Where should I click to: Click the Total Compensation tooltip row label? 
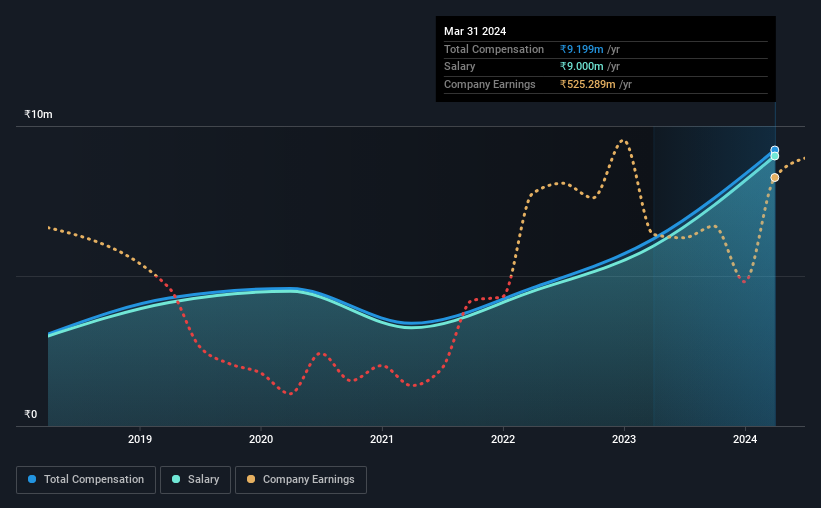(494, 49)
